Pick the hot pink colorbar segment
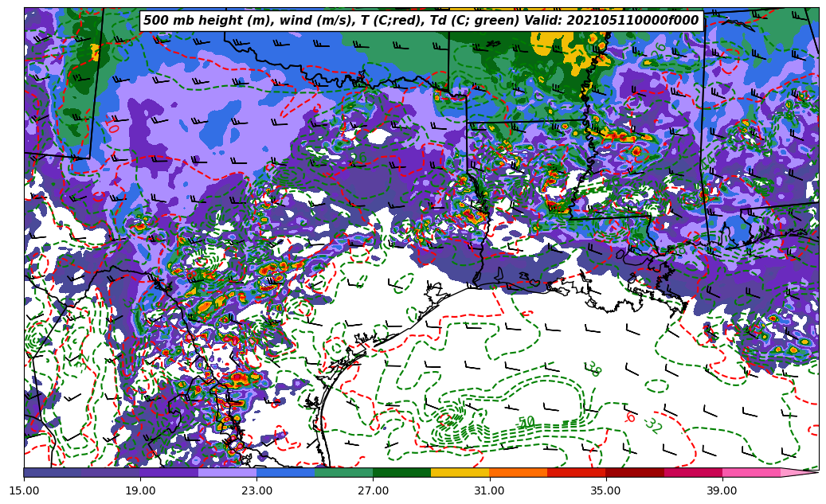 coord(750,473)
